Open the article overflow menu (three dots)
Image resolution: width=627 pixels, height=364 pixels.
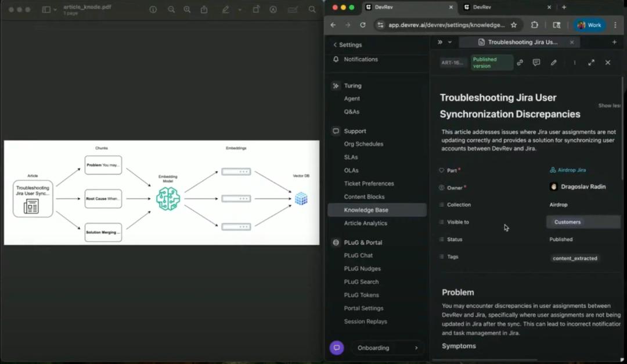[574, 62]
